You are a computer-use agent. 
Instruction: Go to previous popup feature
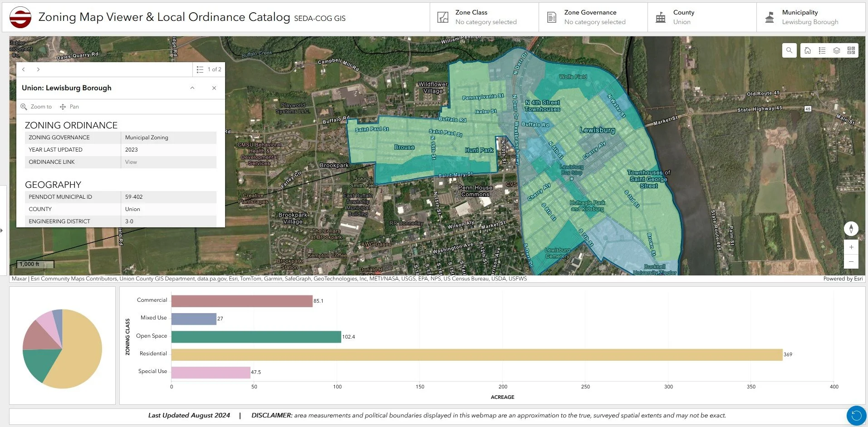pyautogui.click(x=24, y=69)
